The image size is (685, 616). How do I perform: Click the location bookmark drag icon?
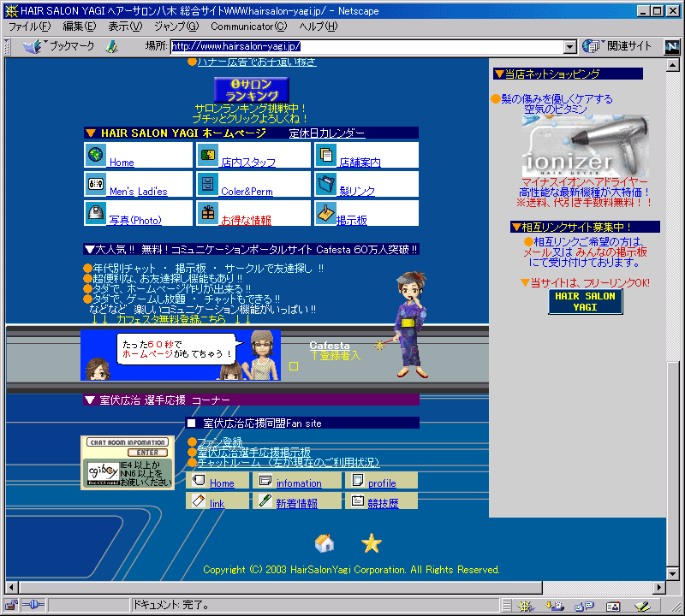click(112, 46)
